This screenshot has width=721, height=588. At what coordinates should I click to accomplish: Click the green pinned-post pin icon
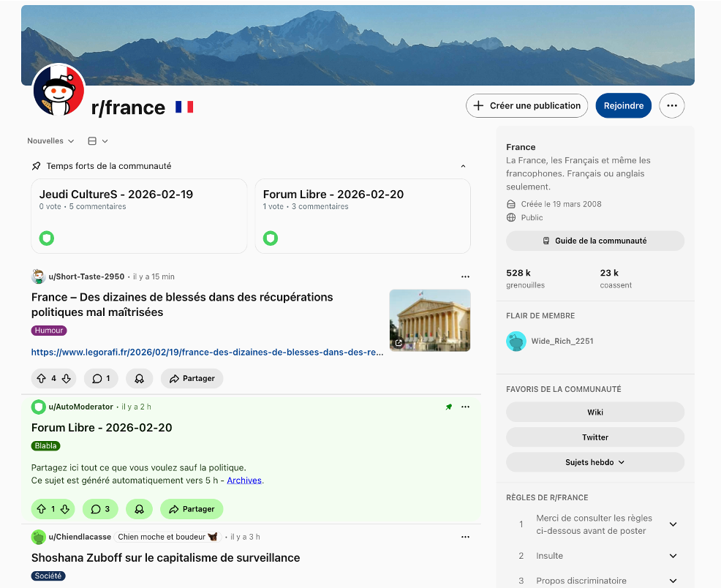(x=449, y=407)
